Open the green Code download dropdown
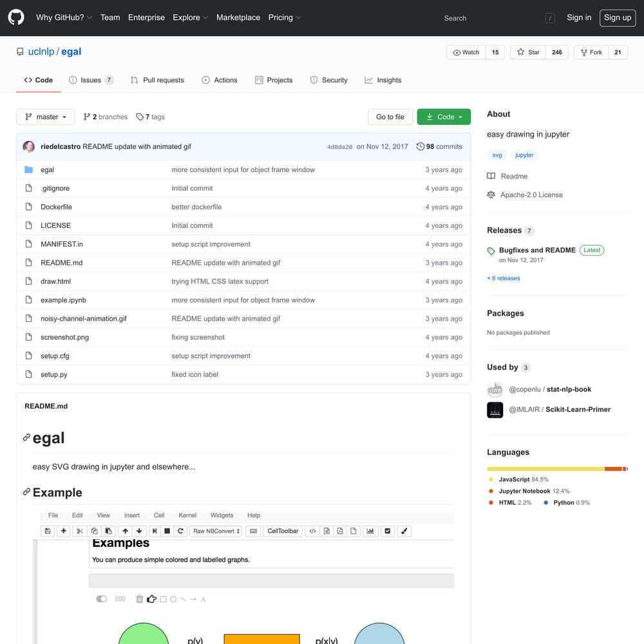The image size is (644, 644). (444, 117)
